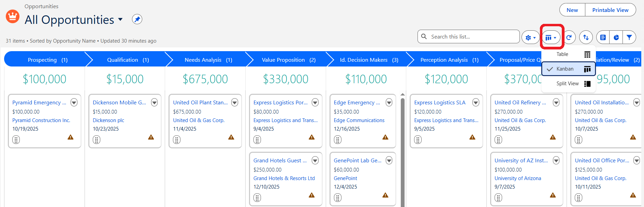Screen dimensions: 644x207
Task: Open actions menu for Edge Emergency card
Action: 389,102
